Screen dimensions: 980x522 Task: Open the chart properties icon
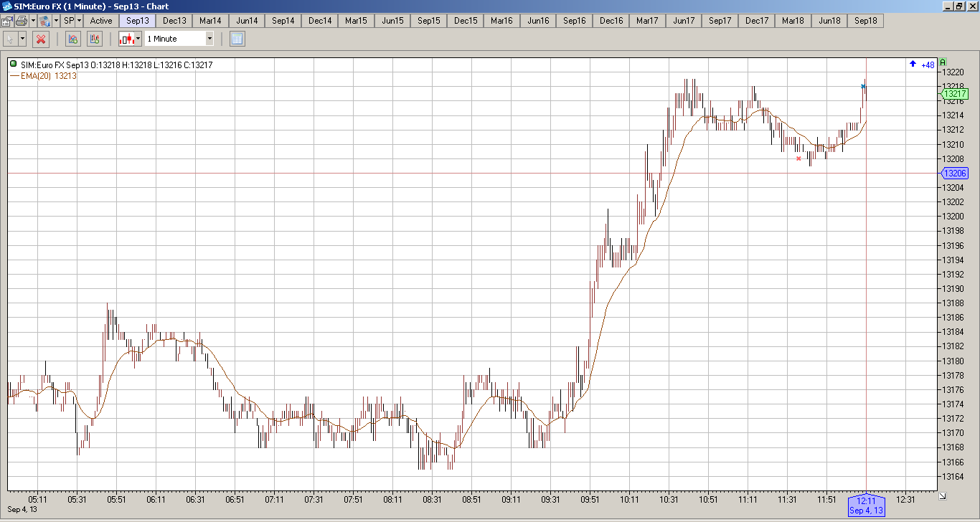6,21
